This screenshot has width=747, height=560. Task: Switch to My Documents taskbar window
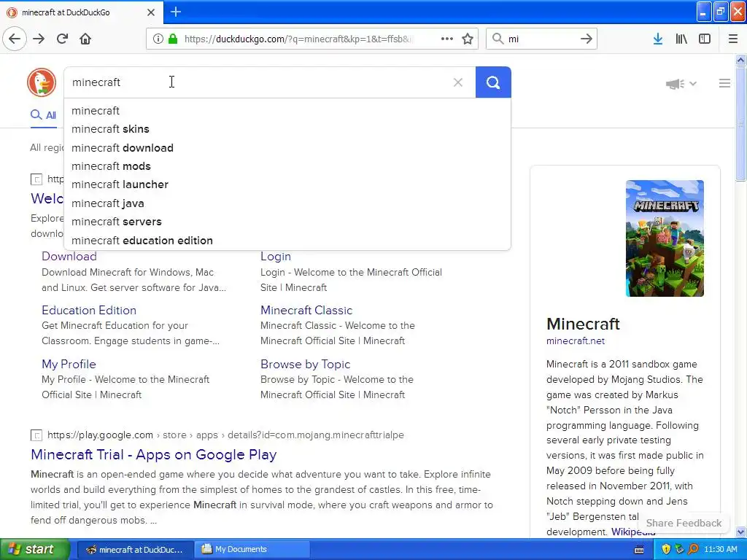click(252, 549)
